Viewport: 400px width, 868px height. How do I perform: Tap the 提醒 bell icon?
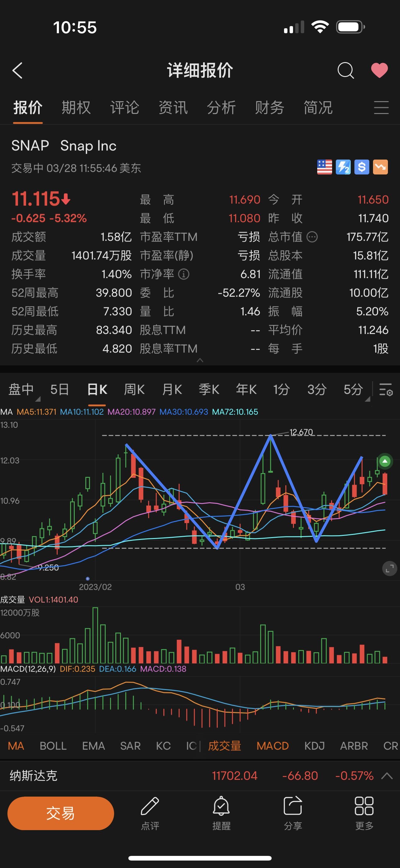pyautogui.click(x=221, y=806)
